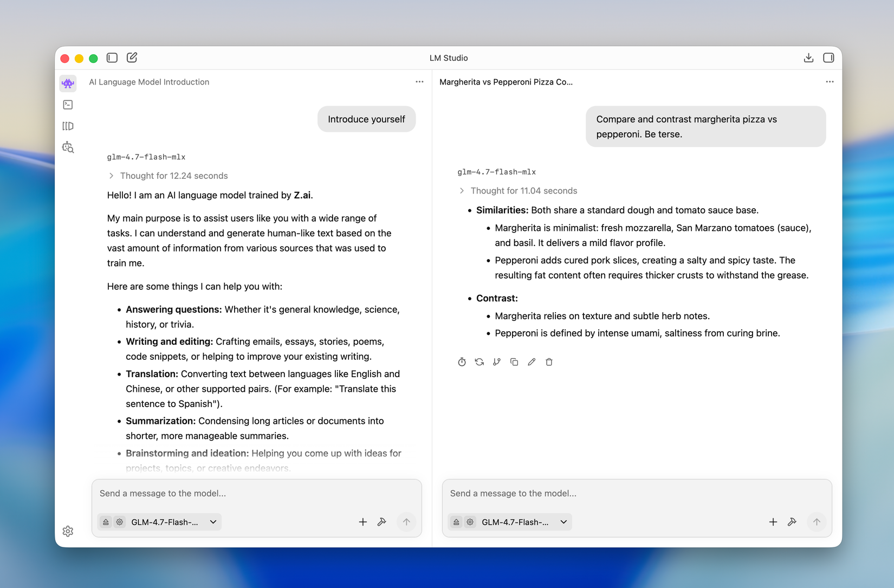Viewport: 894px width, 588px height.
Task: Eject the loaded GLM model
Action: [x=105, y=522]
